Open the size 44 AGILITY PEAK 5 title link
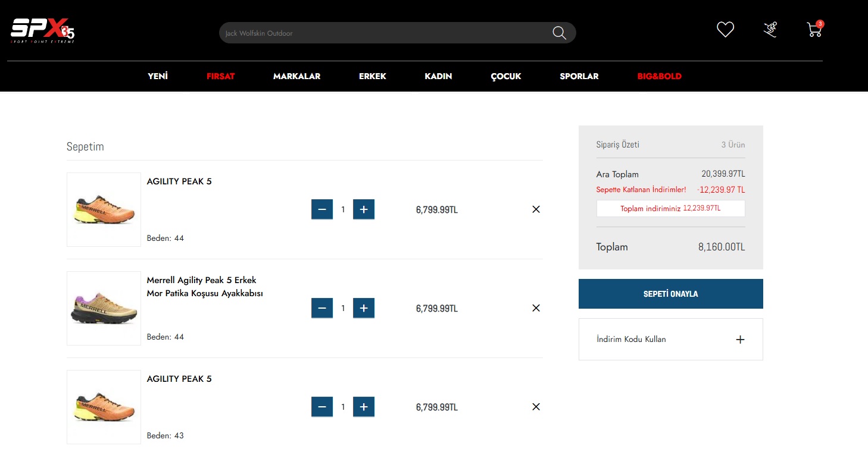868x452 pixels. [x=179, y=181]
